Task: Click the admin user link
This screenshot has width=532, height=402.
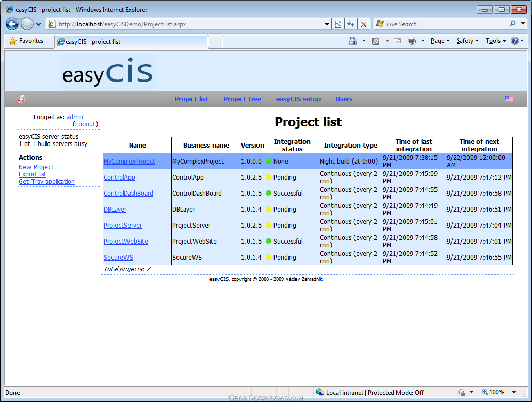Action: [x=75, y=117]
